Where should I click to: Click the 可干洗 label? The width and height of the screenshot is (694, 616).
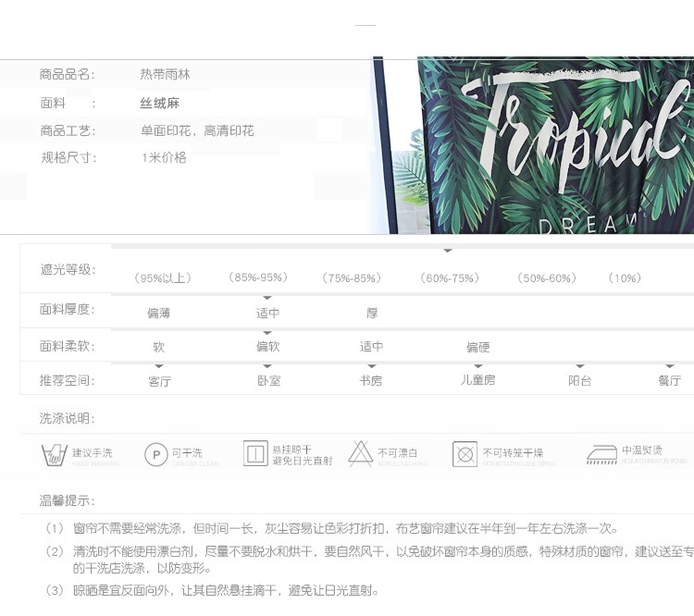pyautogui.click(x=187, y=453)
